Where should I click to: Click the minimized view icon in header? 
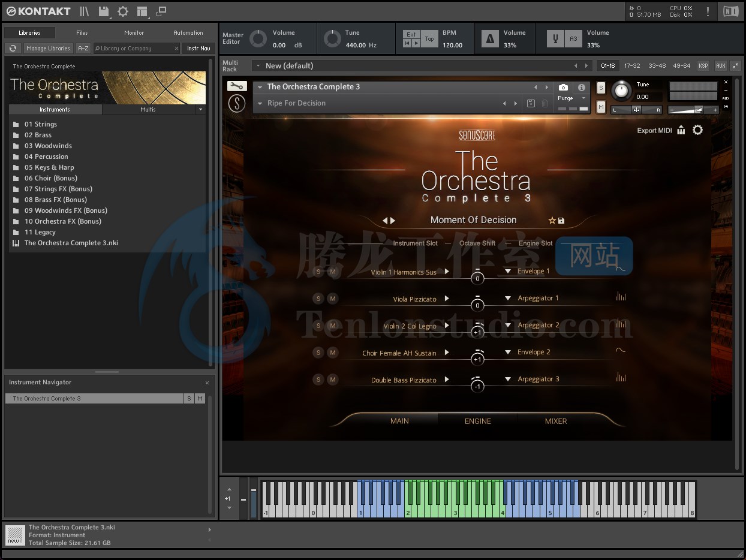(x=161, y=11)
